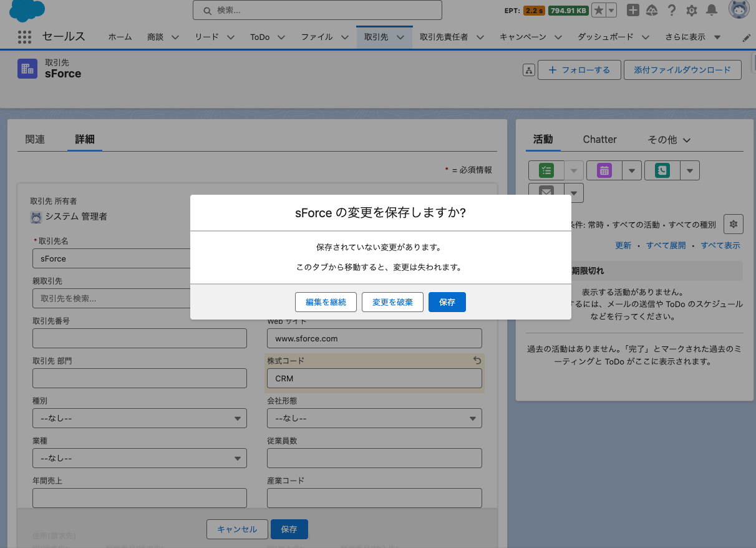Click the Salesforce cloud logo
The image size is (756, 548).
(x=27, y=10)
